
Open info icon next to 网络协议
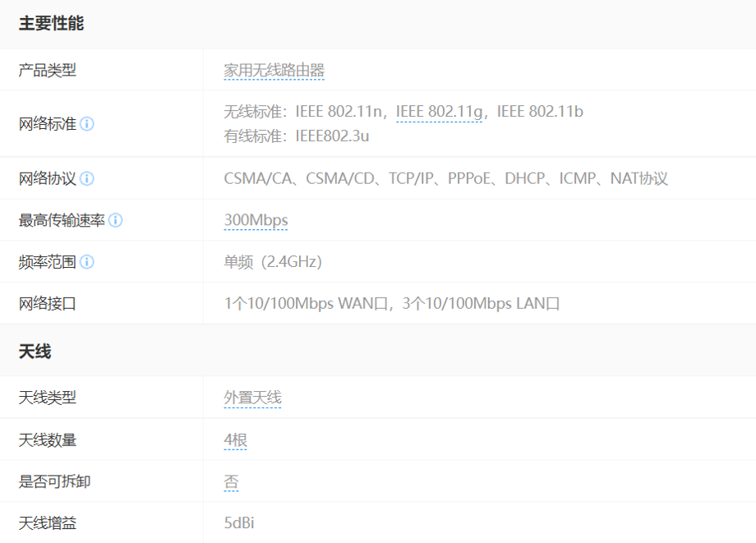tap(87, 179)
